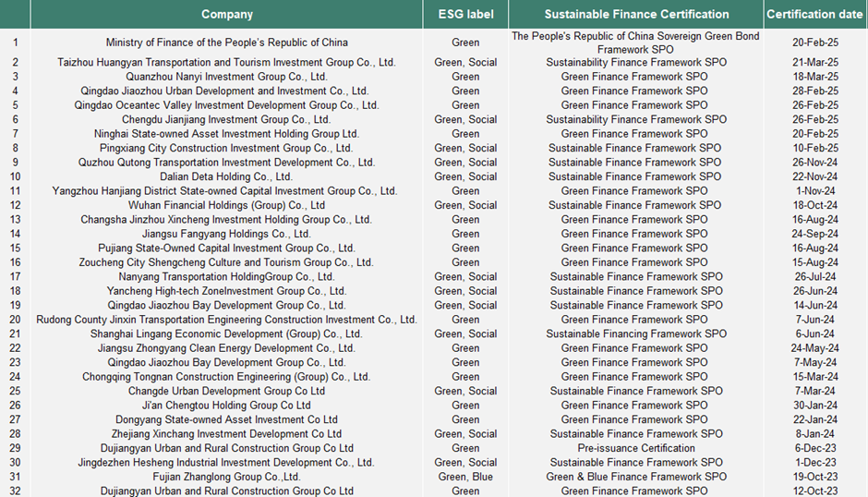This screenshot has width=868, height=497.
Task: Select Quanzhou Nanyi Investment Group cell
Action: point(227,77)
